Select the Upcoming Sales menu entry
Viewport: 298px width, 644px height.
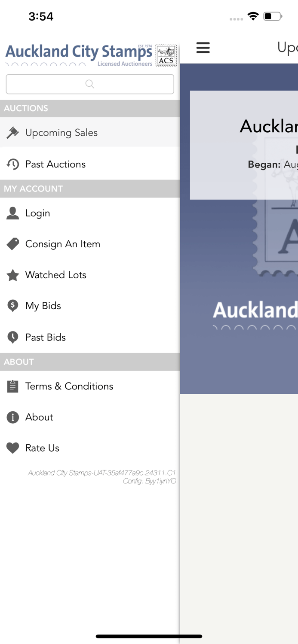(x=62, y=132)
